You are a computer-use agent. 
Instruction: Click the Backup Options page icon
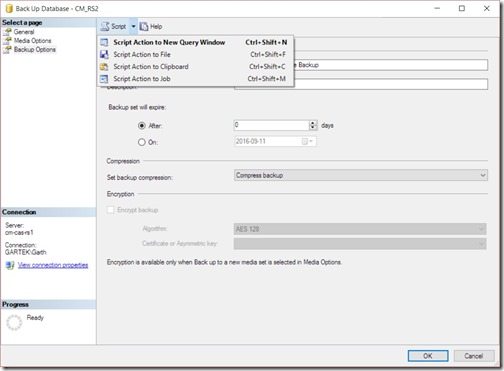pyautogui.click(x=7, y=50)
